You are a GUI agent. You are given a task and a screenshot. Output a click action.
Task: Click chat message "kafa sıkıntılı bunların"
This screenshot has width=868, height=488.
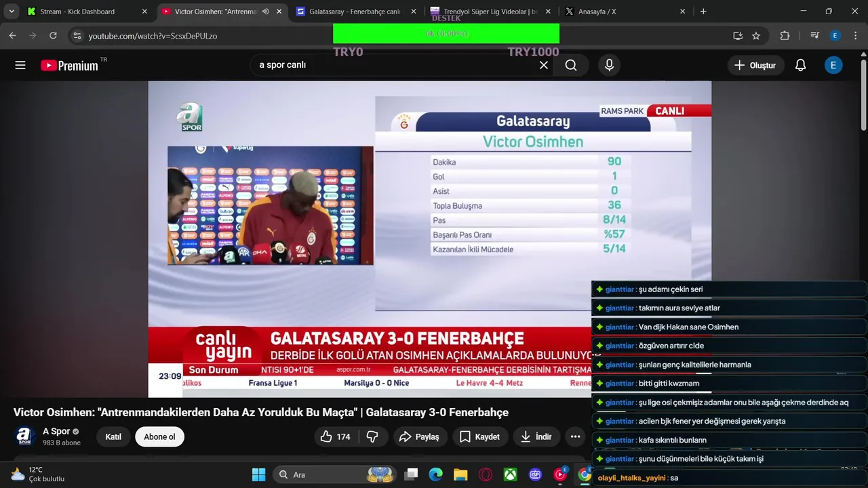point(672,440)
